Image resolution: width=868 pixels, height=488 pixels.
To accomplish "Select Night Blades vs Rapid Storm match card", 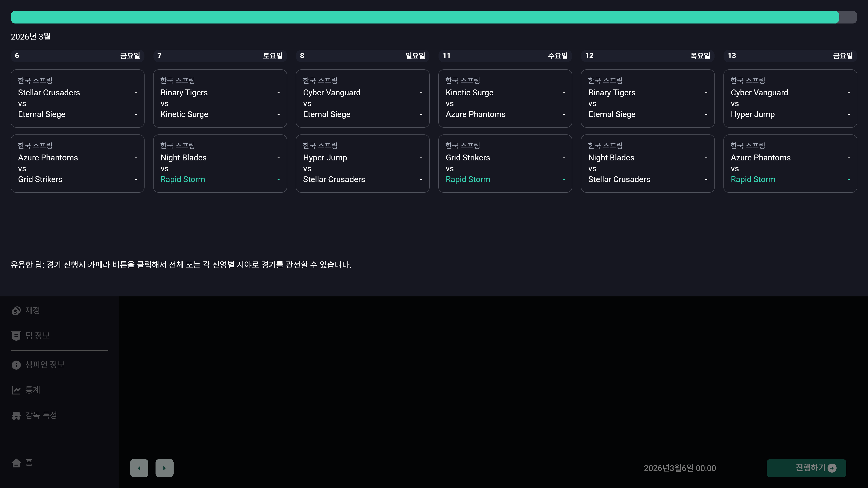I will 220,163.
